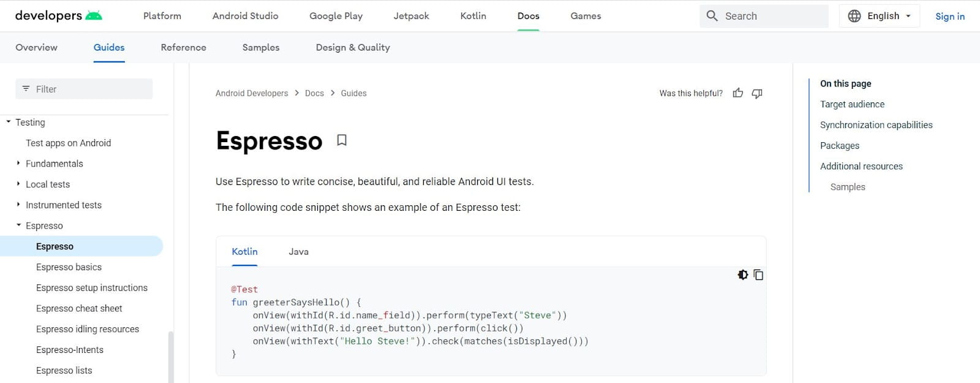
Task: Bookmark the Espresso page
Action: (x=342, y=140)
